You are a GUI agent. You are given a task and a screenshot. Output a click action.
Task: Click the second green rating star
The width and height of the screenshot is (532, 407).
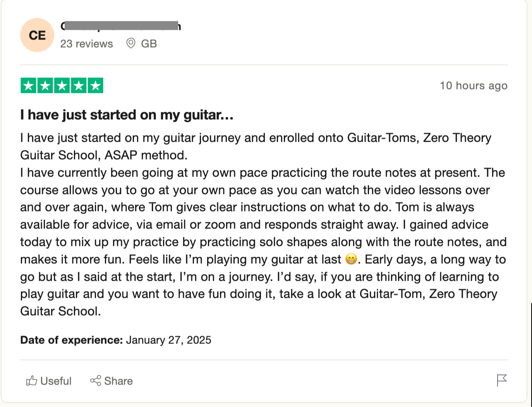[45, 86]
